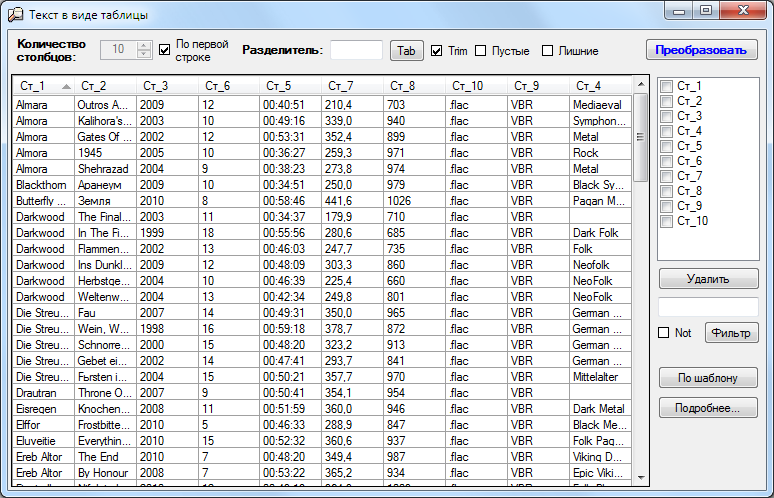Click the '1945' album cell
This screenshot has height=498, width=774.
(x=106, y=153)
